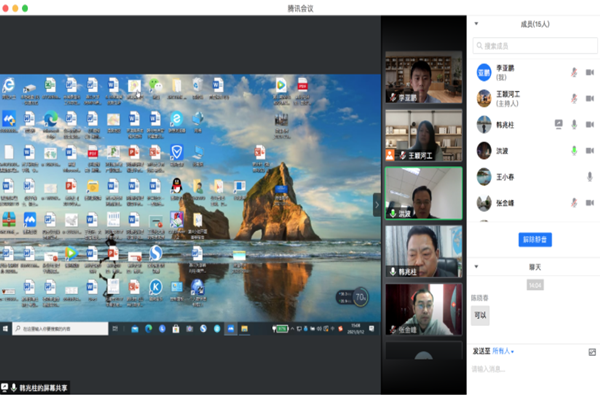Collapse the 成员 members panel header arrow
Image resolution: width=600 pixels, height=400 pixels.
point(476,23)
